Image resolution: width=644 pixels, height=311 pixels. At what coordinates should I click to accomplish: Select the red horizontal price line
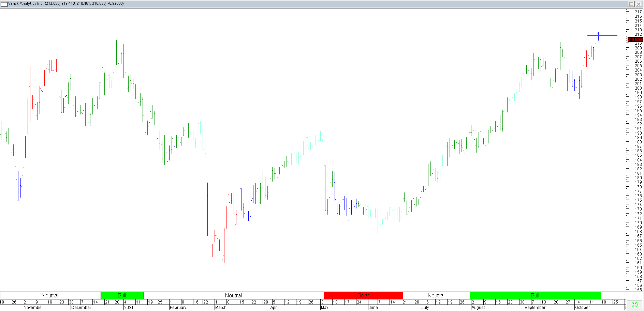pyautogui.click(x=602, y=35)
